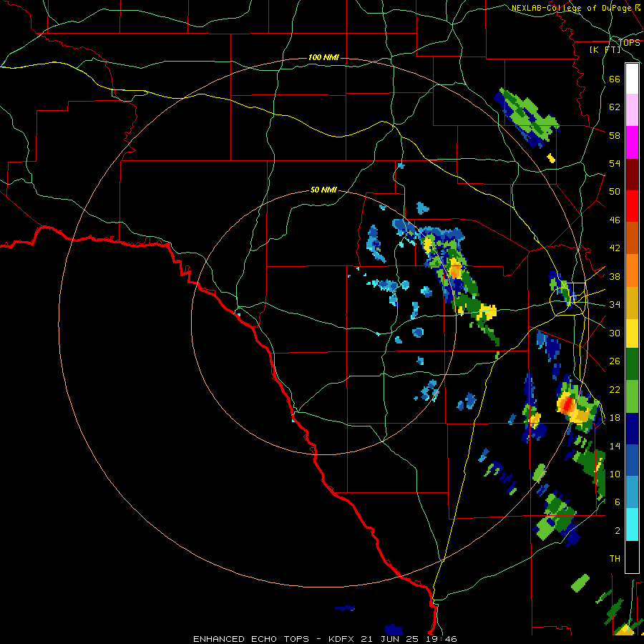Image resolution: width=644 pixels, height=644 pixels.
Task: Click the white swatch in the tops legend
Action: [632, 79]
